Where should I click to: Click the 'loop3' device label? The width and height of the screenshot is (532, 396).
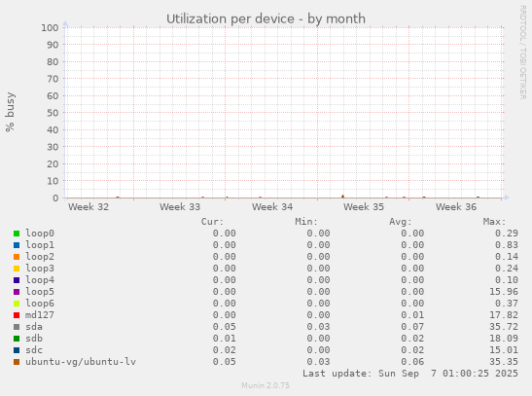click(40, 269)
